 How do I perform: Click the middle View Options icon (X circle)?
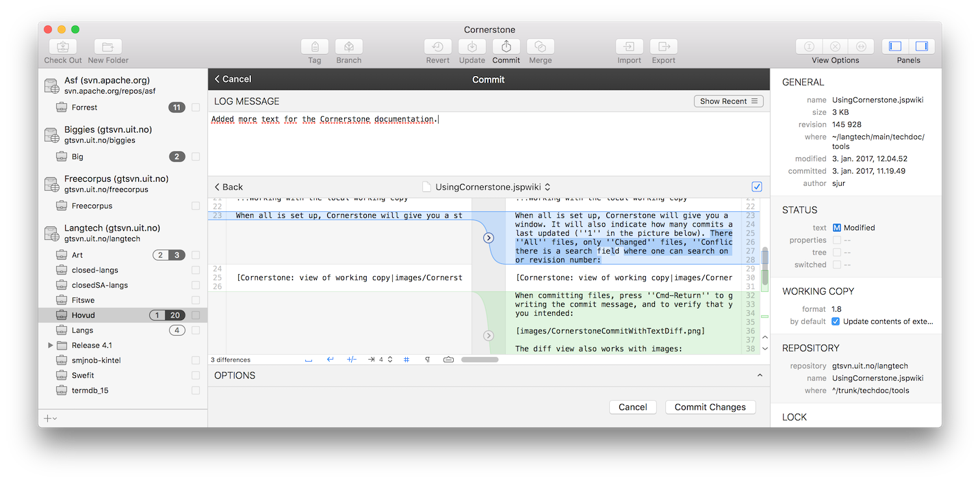835,46
